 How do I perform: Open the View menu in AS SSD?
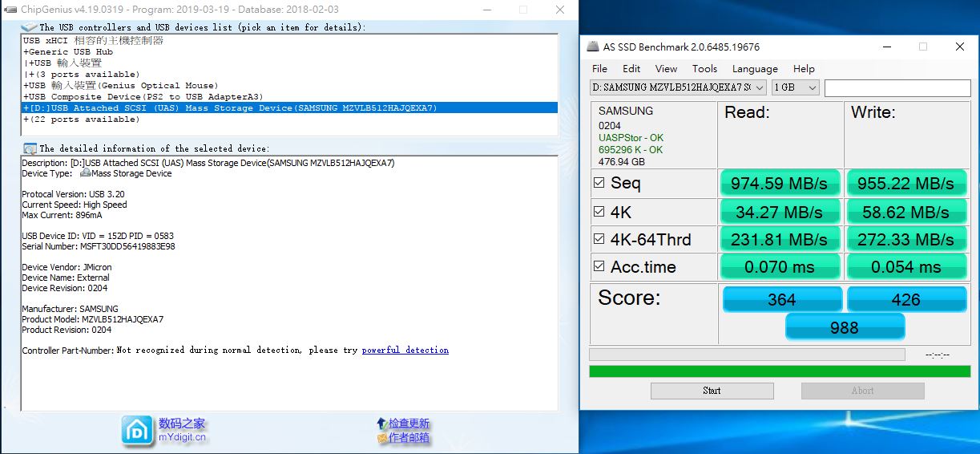666,68
